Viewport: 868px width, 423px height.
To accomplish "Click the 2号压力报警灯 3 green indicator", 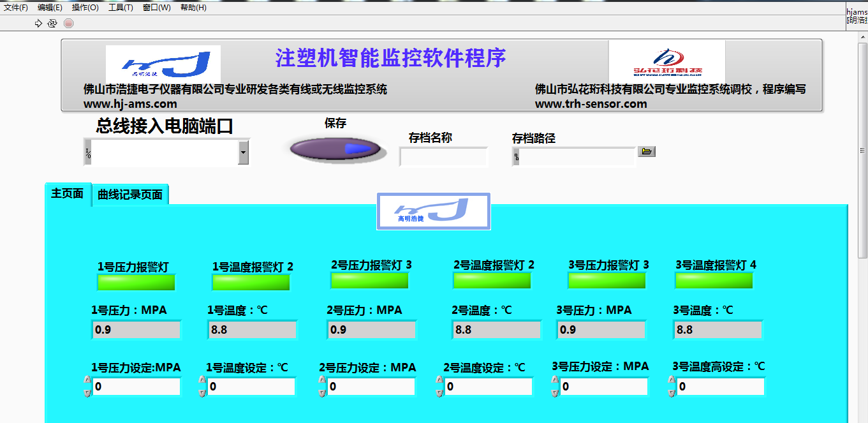I will point(369,280).
